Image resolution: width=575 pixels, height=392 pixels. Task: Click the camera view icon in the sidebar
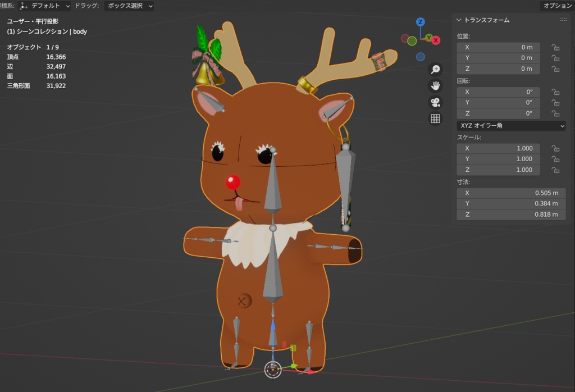click(435, 102)
